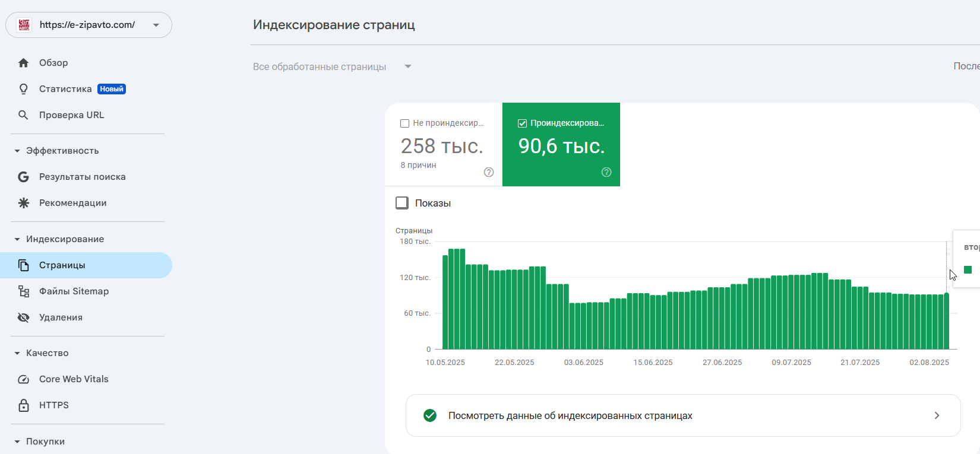This screenshot has width=980, height=454.
Task: Click the green checkmark icon on data row
Action: coord(430,415)
